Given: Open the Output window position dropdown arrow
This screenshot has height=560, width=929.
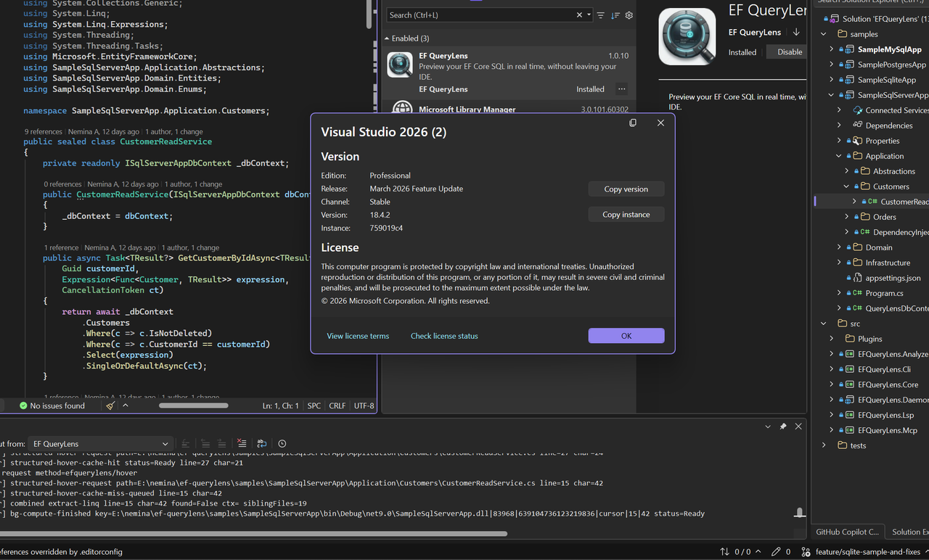Looking at the screenshot, I should point(768,427).
